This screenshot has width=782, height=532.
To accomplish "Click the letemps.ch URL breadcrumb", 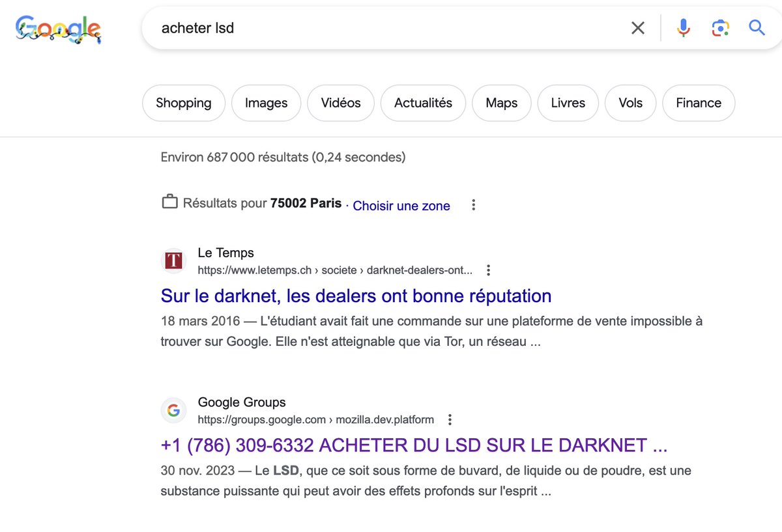I will point(335,270).
